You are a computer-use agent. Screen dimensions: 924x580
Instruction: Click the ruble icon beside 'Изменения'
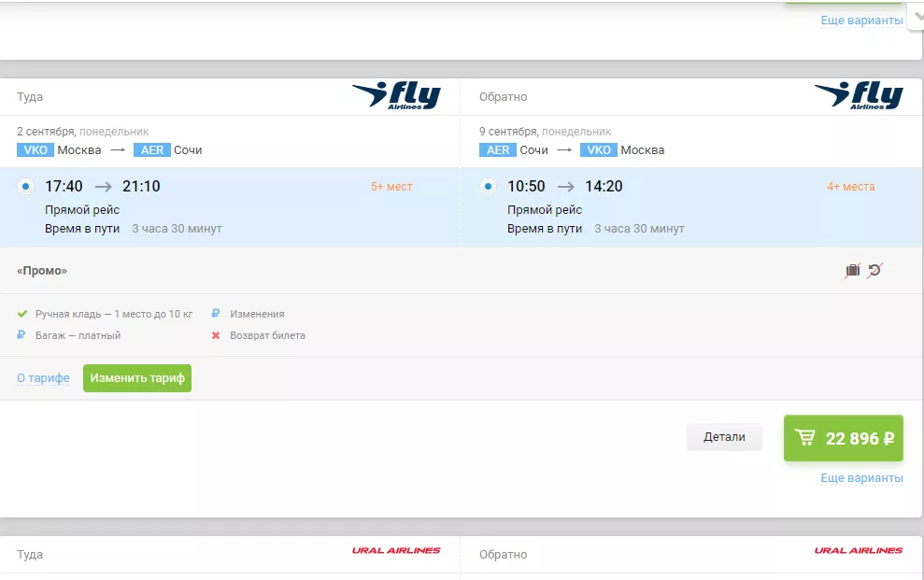click(x=216, y=314)
